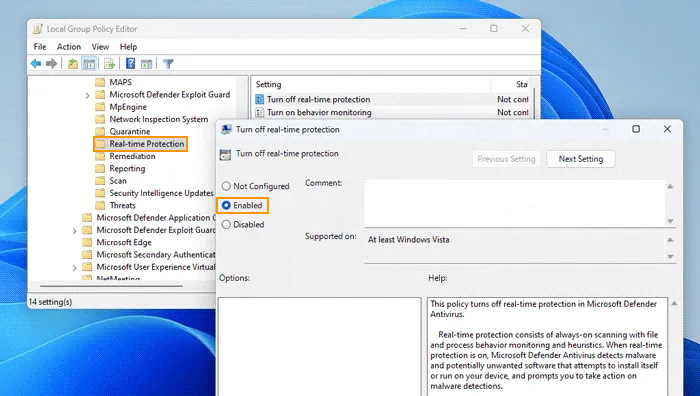Screen dimensions: 700x396
Task: Click the Security Intelligence Updates folder icon
Action: [100, 193]
